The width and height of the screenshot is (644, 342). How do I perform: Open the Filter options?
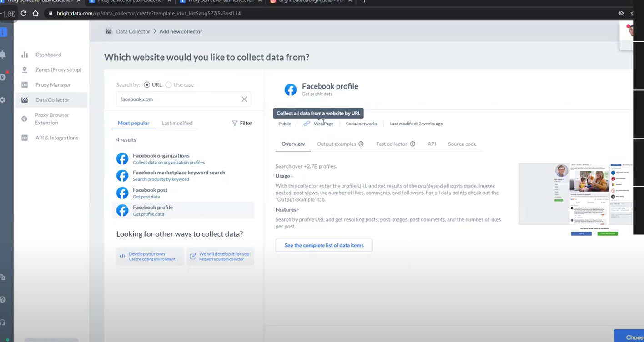[242, 123]
